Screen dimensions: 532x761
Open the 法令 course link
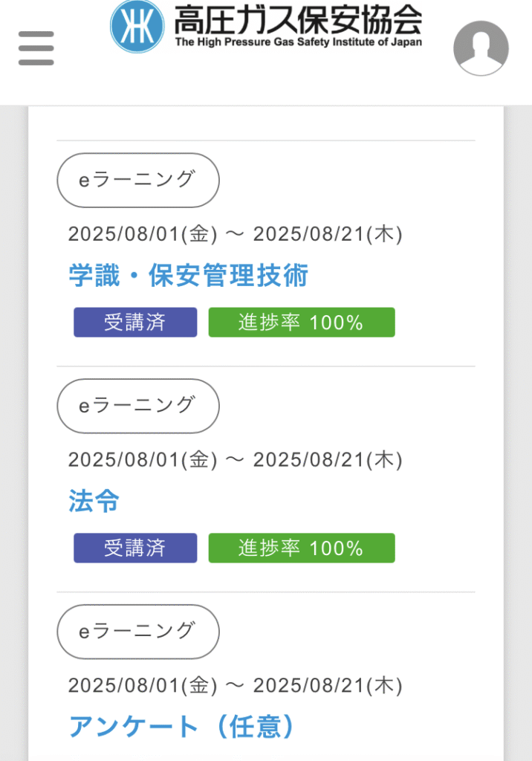(x=94, y=501)
